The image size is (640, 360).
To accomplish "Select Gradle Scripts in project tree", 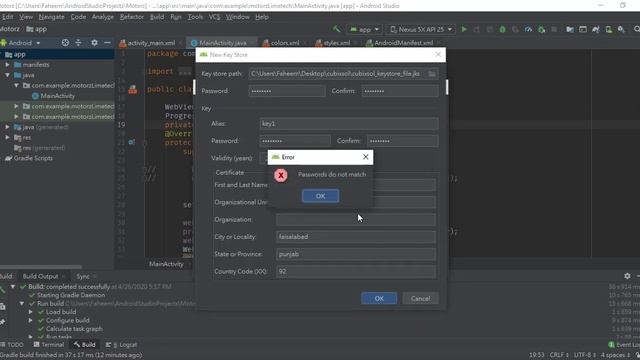I will click(33, 158).
